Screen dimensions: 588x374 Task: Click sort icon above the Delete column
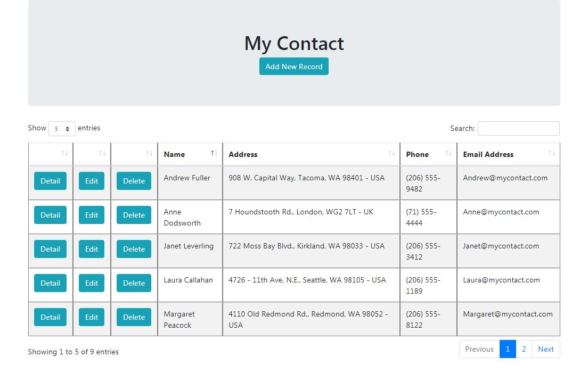[x=149, y=153]
